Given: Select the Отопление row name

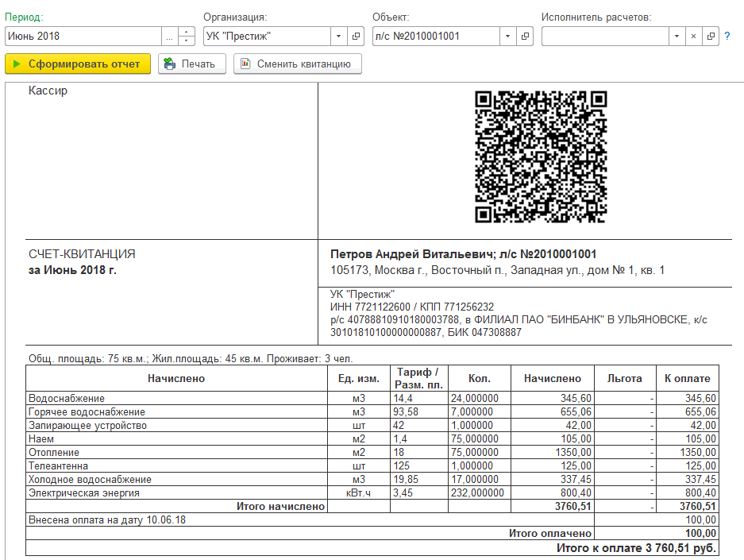Looking at the screenshot, I should (54, 453).
